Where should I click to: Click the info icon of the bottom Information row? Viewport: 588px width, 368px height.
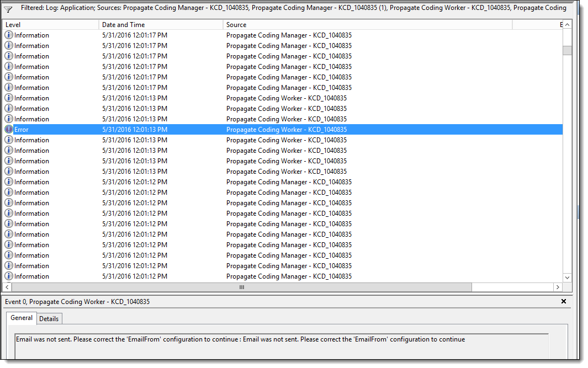point(9,276)
